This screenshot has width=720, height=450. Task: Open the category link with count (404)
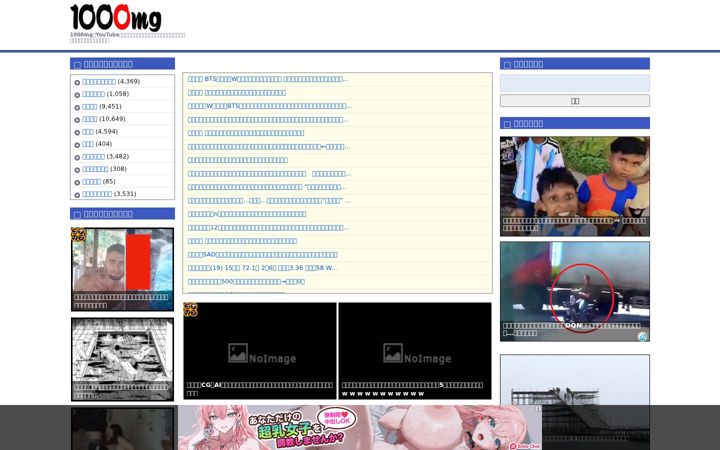pyautogui.click(x=88, y=144)
